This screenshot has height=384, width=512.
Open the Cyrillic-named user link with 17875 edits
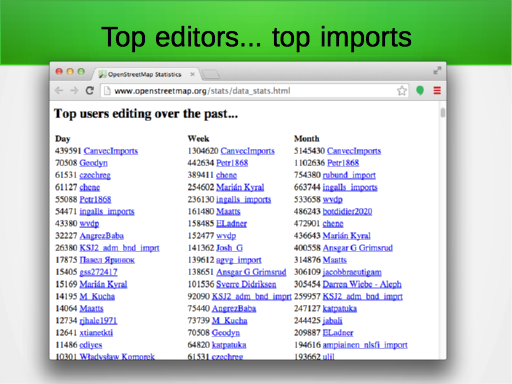tap(107, 260)
